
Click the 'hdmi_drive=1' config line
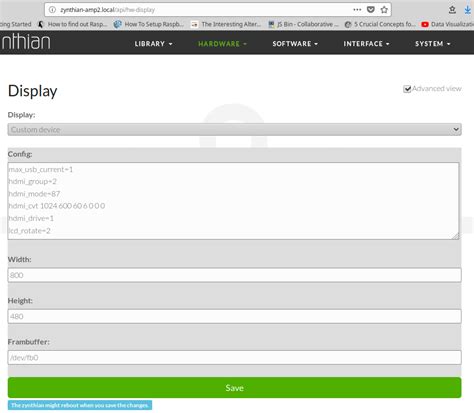click(x=31, y=218)
